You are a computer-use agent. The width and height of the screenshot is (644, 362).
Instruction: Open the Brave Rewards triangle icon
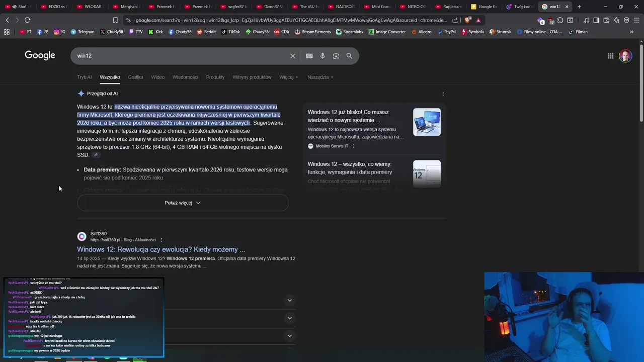(x=478, y=20)
